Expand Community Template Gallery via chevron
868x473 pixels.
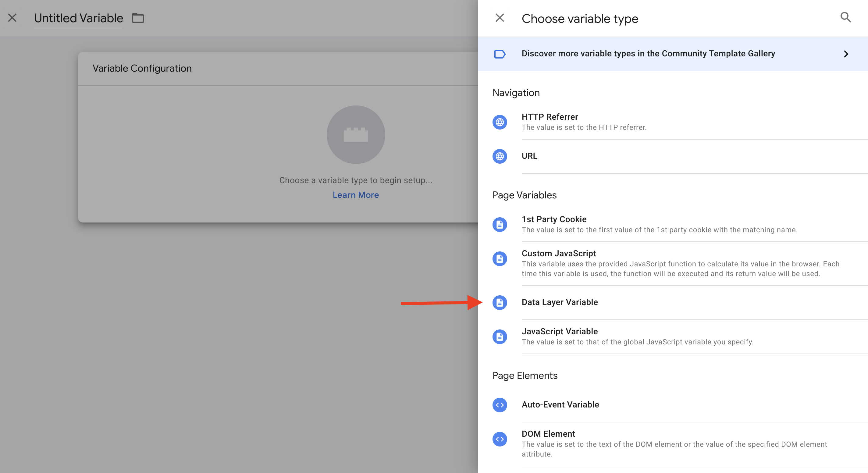pyautogui.click(x=846, y=54)
